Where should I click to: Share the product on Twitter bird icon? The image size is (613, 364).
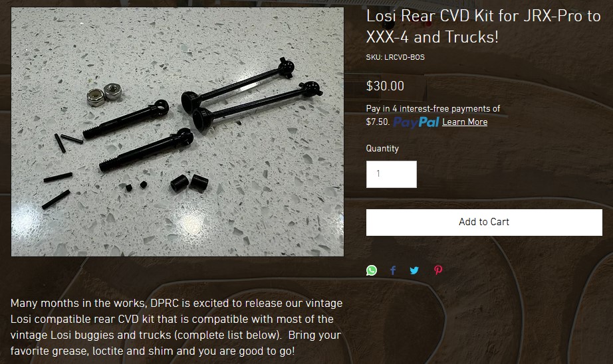coord(414,270)
